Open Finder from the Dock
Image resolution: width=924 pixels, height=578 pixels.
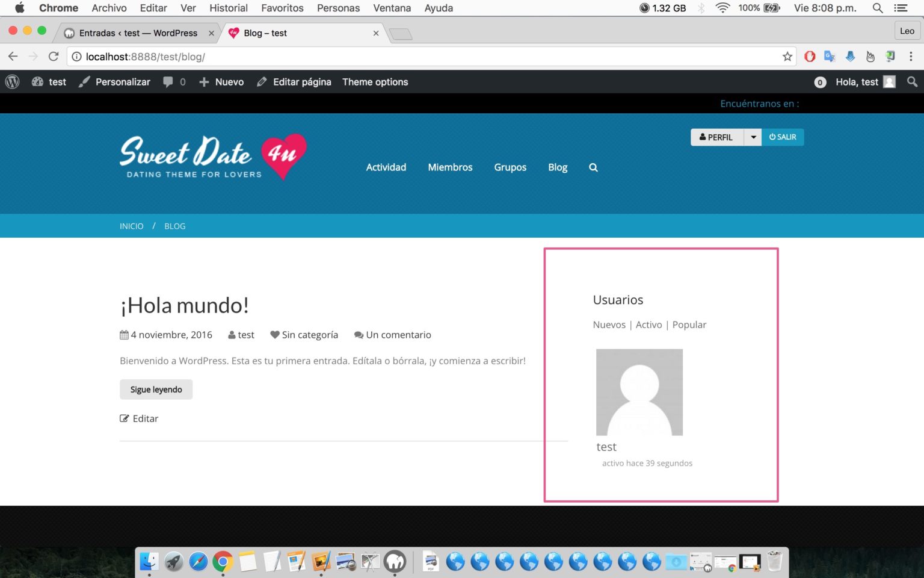pos(149,561)
